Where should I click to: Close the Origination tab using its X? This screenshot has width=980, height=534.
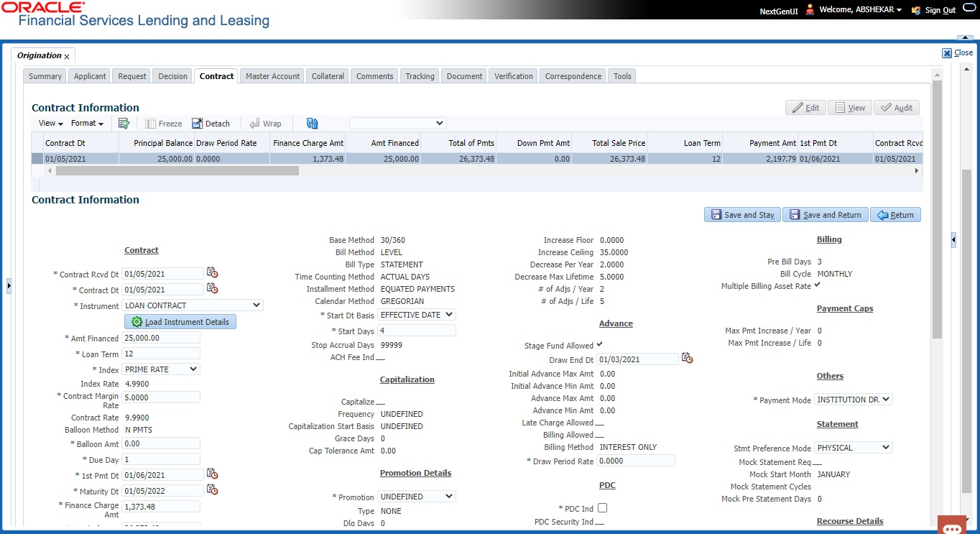click(67, 56)
